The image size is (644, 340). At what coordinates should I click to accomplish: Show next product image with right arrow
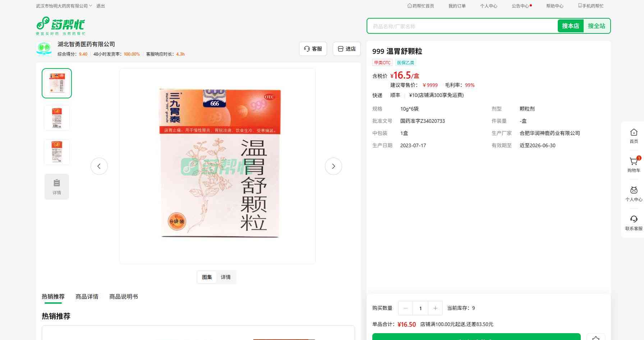pos(333,166)
